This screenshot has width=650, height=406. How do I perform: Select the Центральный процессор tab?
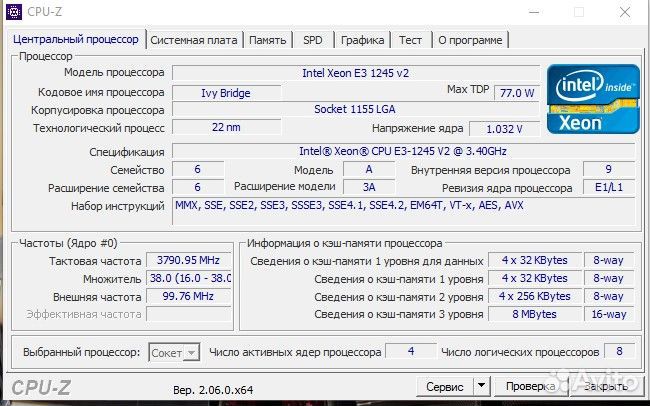[x=76, y=39]
